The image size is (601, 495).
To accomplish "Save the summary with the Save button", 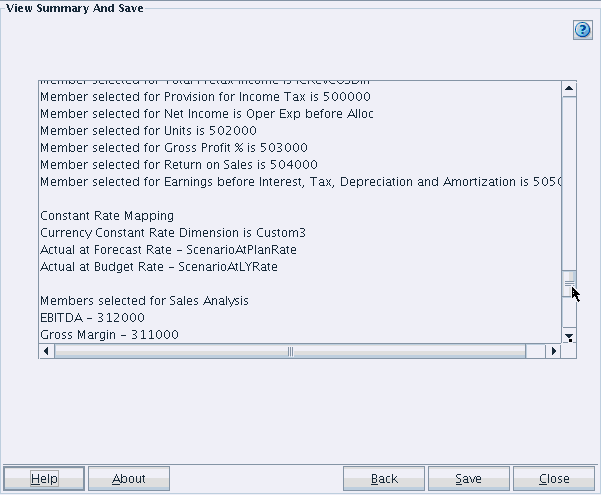I will [468, 479].
